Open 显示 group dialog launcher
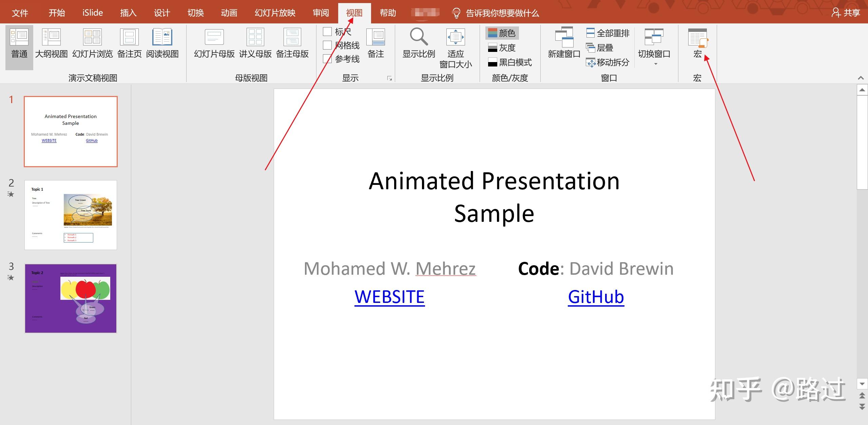The image size is (868, 425). [x=389, y=78]
